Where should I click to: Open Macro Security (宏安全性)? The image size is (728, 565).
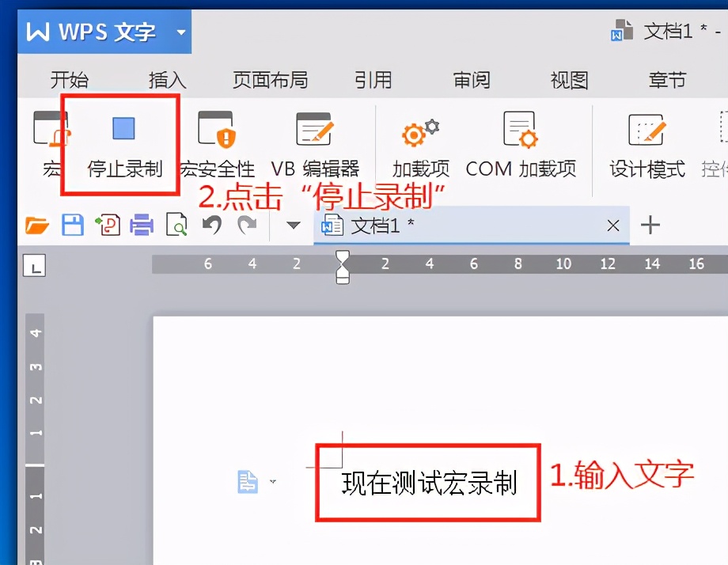pos(217,146)
